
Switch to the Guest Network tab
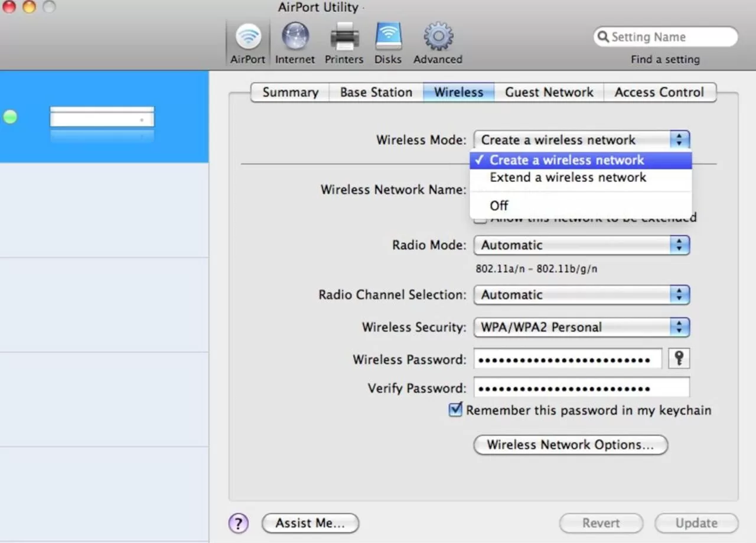coord(549,92)
